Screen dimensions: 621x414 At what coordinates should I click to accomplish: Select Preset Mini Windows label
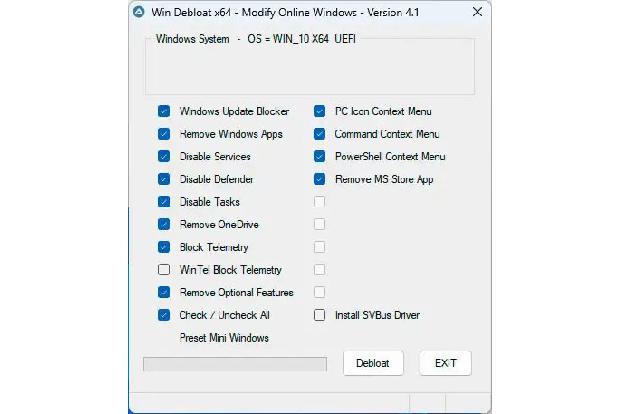(x=224, y=338)
